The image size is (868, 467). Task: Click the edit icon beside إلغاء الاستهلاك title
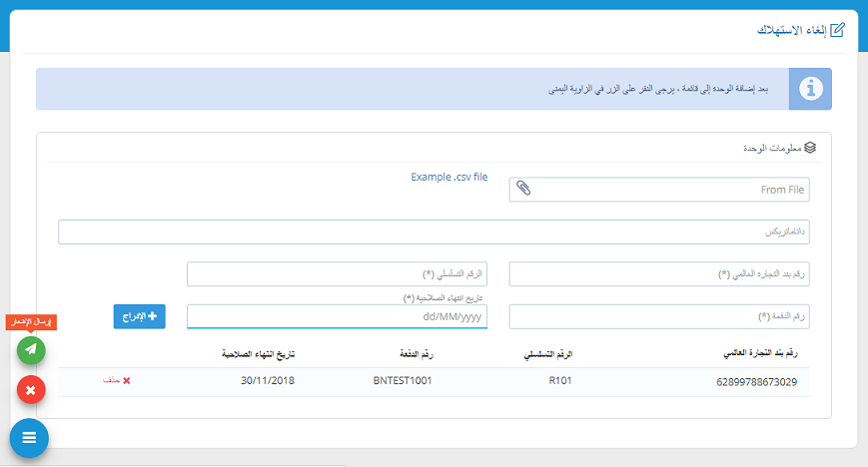coord(838,29)
